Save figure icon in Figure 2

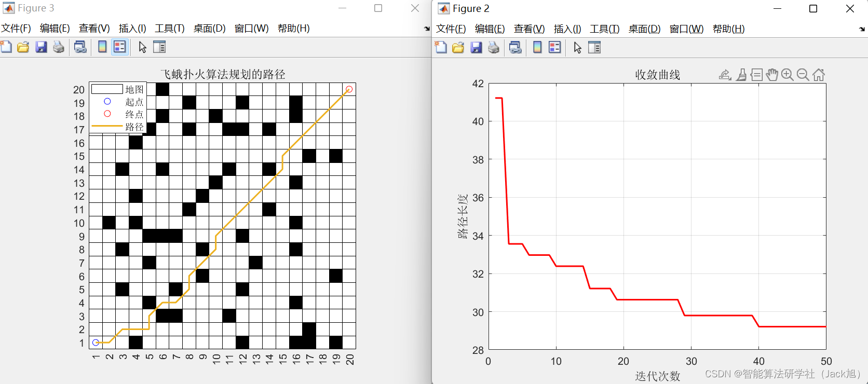pos(476,48)
